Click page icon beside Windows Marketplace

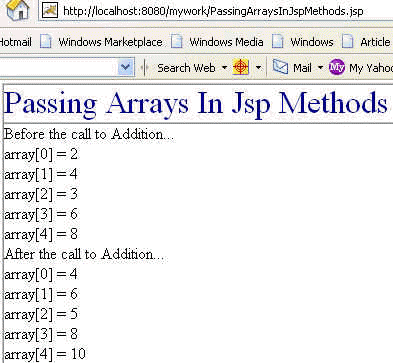(46, 42)
